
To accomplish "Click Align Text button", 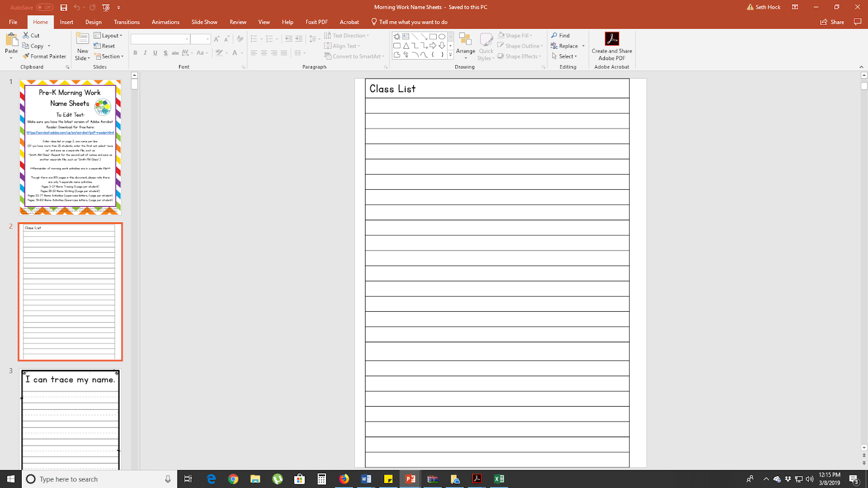I will (342, 46).
